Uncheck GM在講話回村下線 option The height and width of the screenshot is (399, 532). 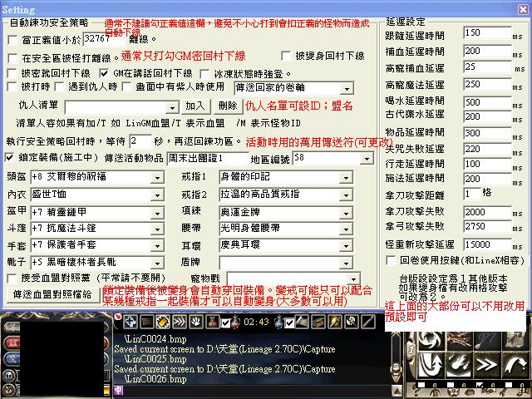104,73
